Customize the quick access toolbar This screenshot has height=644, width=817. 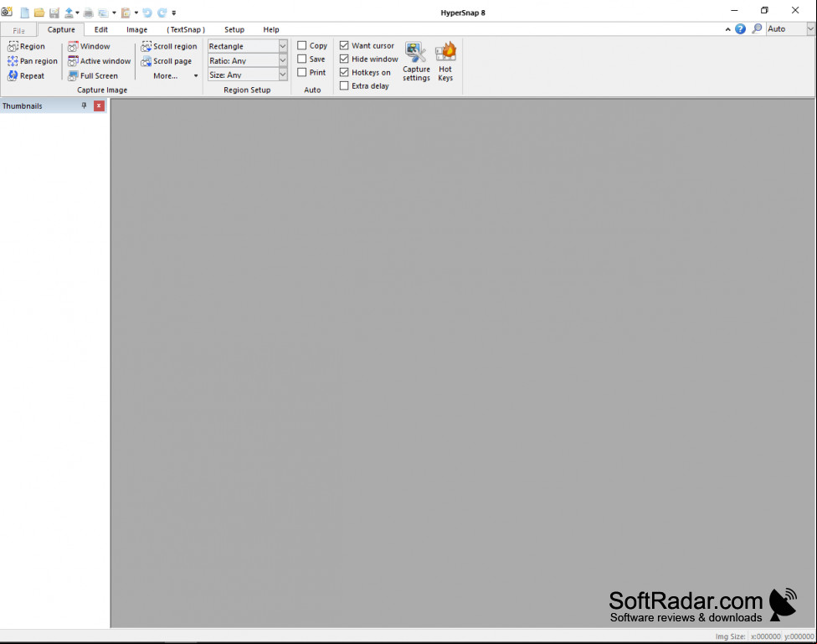(174, 13)
